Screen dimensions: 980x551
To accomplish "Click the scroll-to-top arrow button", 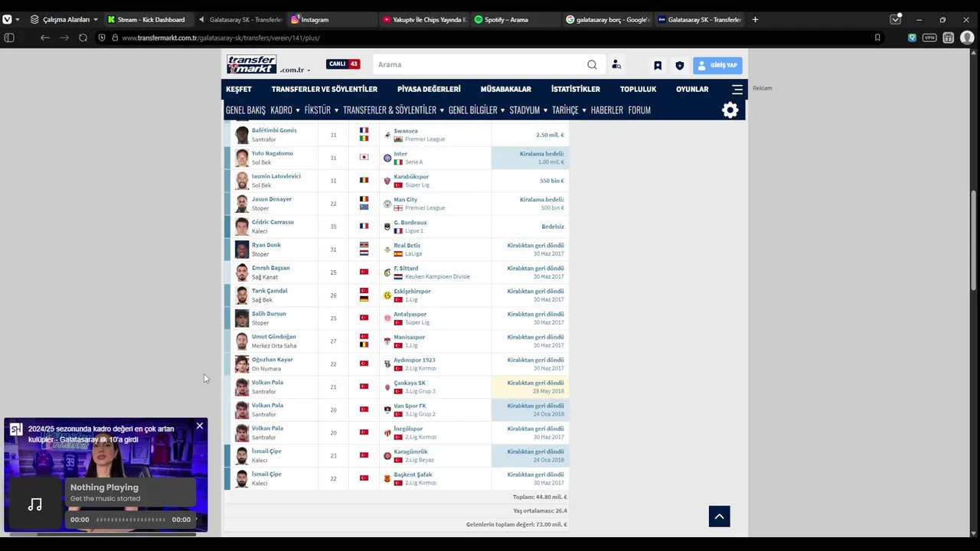I will tap(719, 517).
